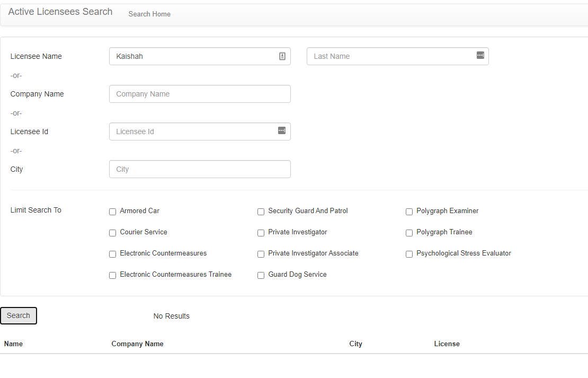Check Private Investigator Associate
The image size is (588, 378).
[261, 254]
